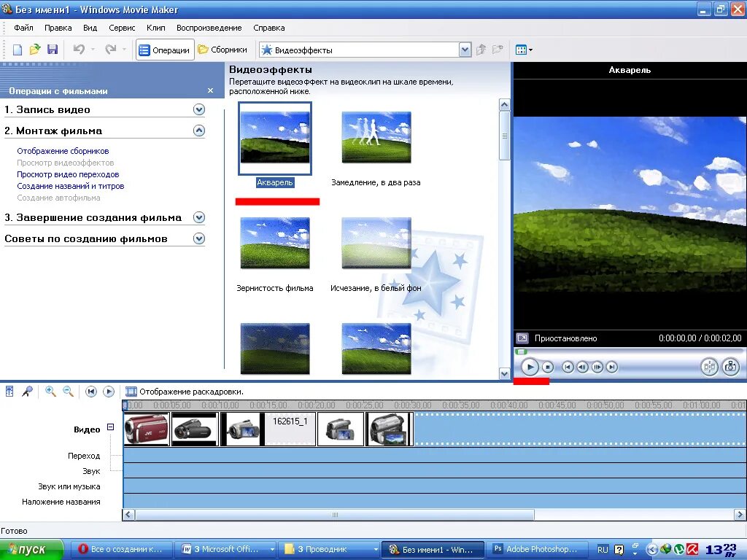Click timeline ruler at 0:00:30,00
This screenshot has width=747, height=560.
click(413, 405)
